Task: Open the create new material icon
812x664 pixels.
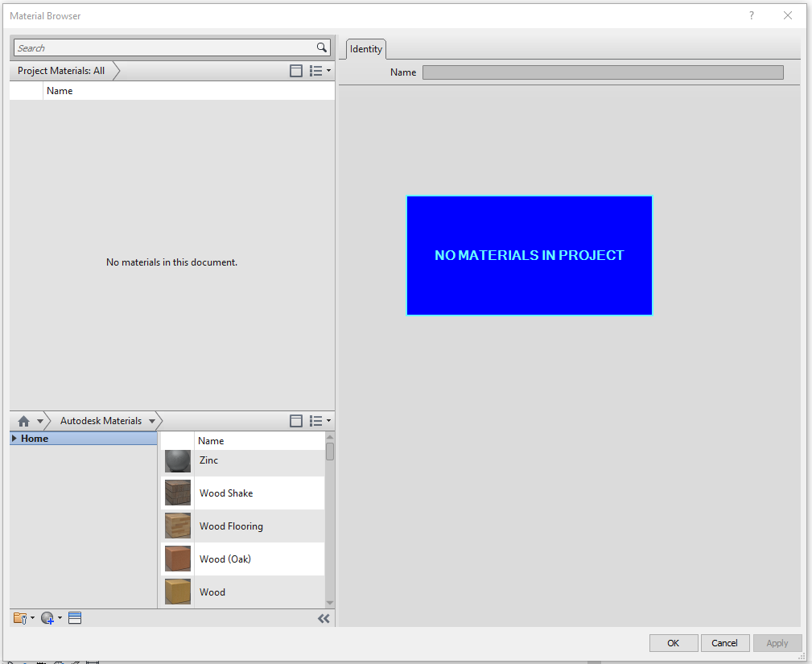Action: click(x=51, y=618)
